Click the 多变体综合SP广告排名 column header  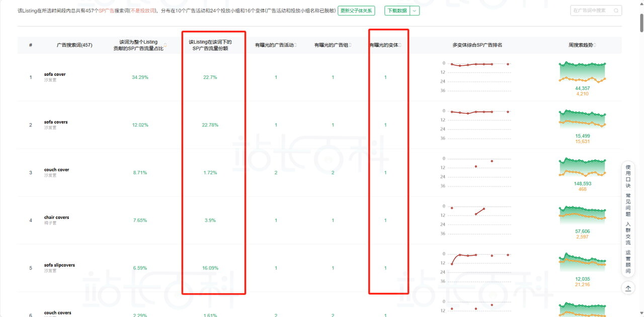477,45
